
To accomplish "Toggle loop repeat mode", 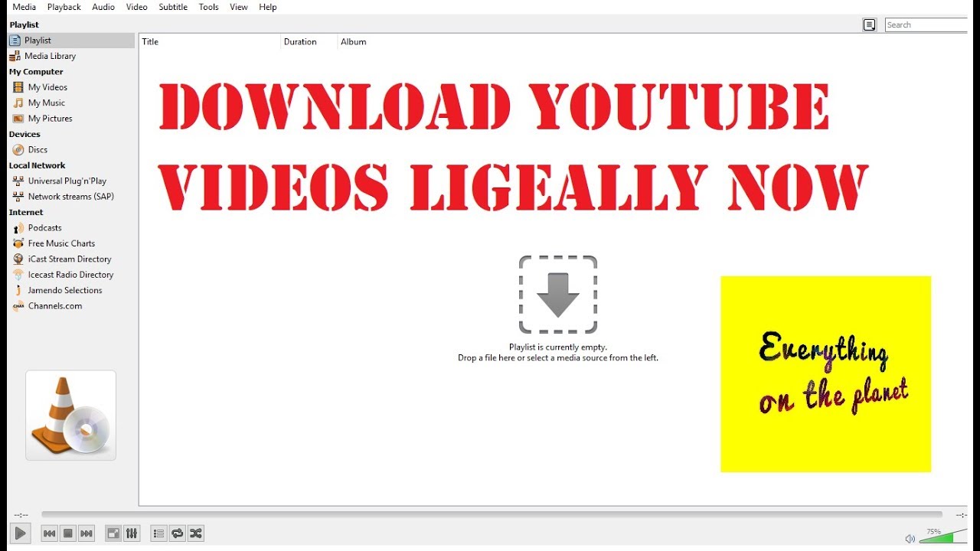I will 178,533.
